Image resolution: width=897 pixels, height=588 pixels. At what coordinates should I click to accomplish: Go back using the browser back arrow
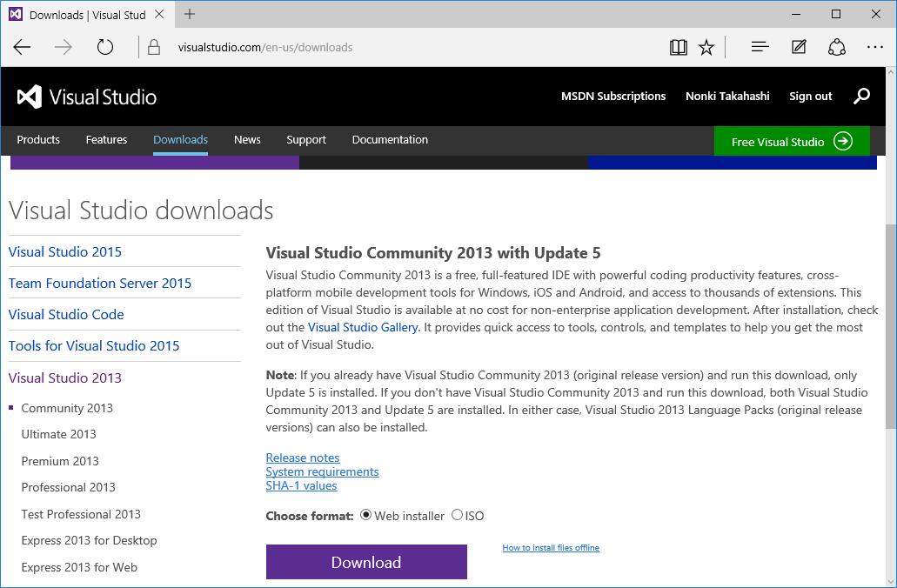(22, 48)
